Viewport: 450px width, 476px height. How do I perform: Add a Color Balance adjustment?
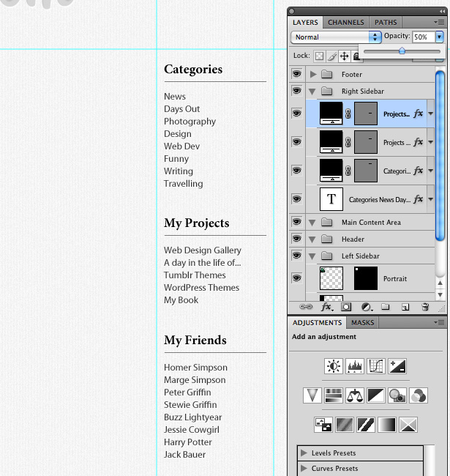point(354,395)
